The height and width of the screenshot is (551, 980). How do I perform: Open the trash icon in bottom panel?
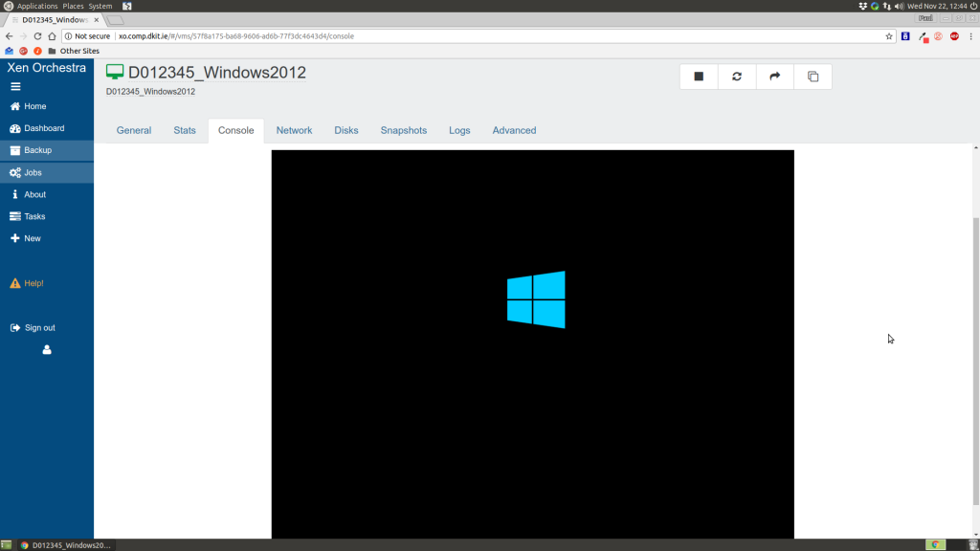pos(972,544)
